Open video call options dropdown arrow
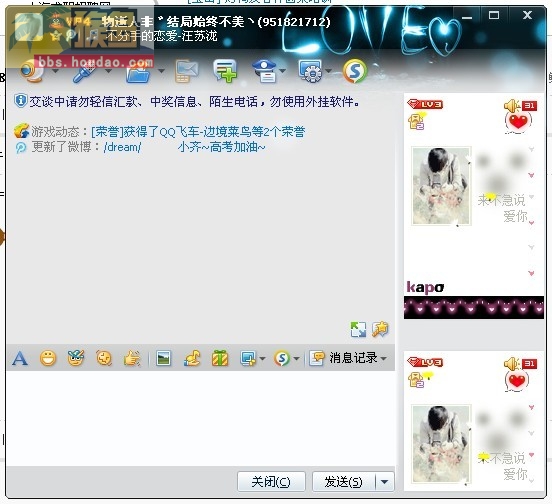Viewport: 552px width, 504px height. click(x=56, y=71)
